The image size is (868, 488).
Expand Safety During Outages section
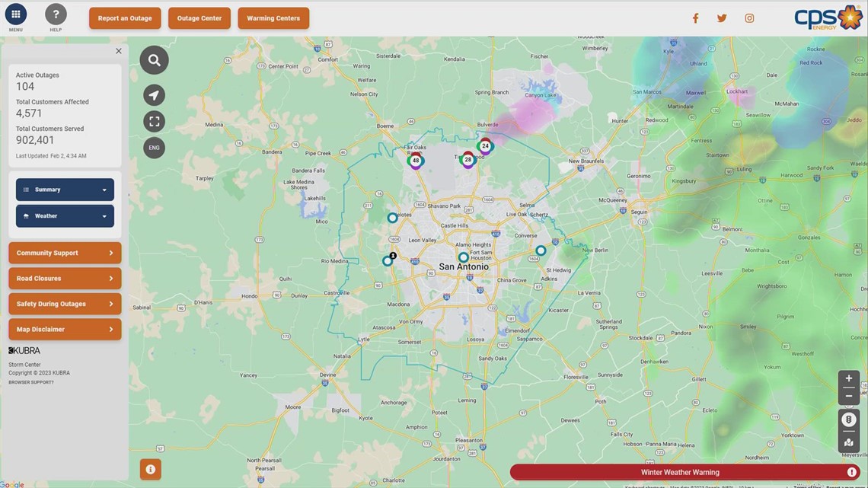(x=65, y=304)
